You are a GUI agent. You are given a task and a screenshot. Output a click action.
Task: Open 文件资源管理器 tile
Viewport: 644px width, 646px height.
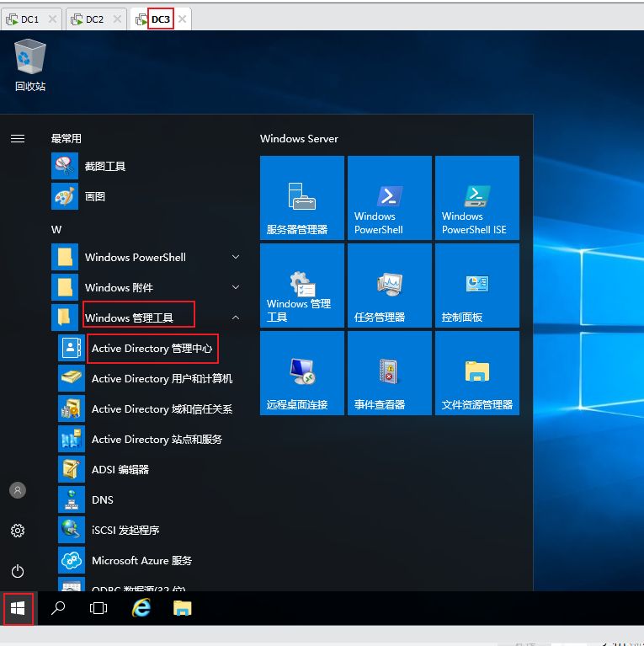click(x=477, y=373)
